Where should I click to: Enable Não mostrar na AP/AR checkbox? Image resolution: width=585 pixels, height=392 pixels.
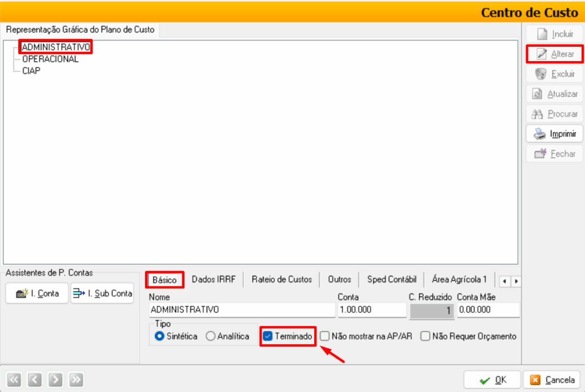325,337
